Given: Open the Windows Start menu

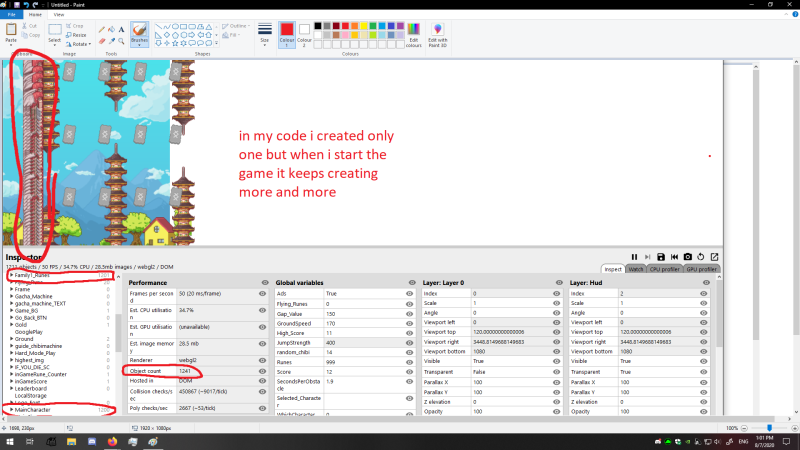Looking at the screenshot, I should pyautogui.click(x=10, y=442).
